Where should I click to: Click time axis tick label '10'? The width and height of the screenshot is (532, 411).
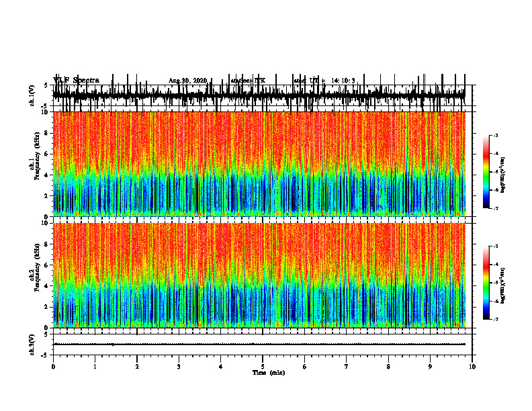(x=472, y=367)
